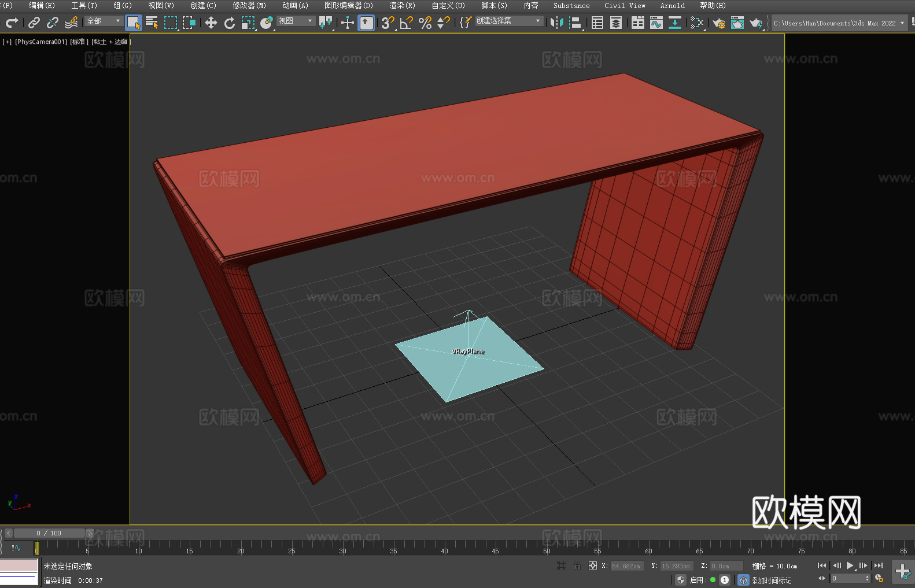915x588 pixels.
Task: Toggle Selection Lock padlock icon
Action: [x=577, y=565]
